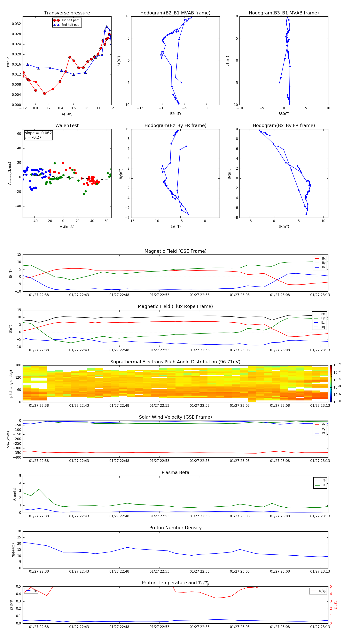This screenshot has height=644, width=351.
Task: Click the 'Pt(nPa)' y-axis label
Action: (x=8, y=61)
